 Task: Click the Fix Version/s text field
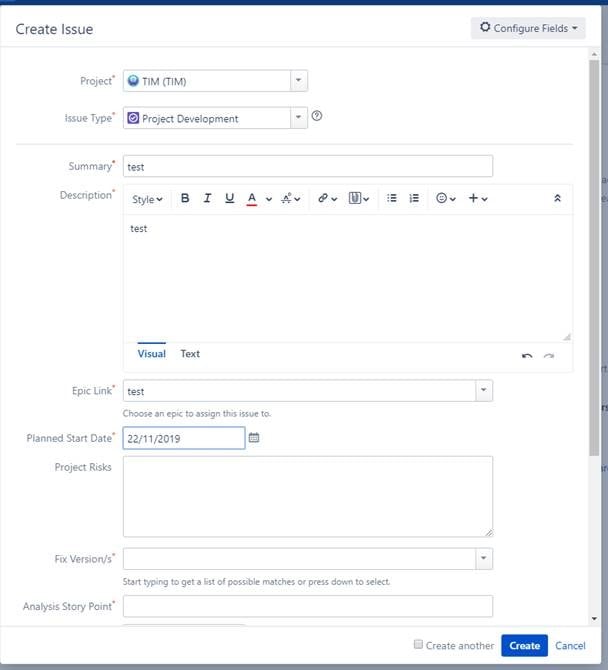[299, 558]
